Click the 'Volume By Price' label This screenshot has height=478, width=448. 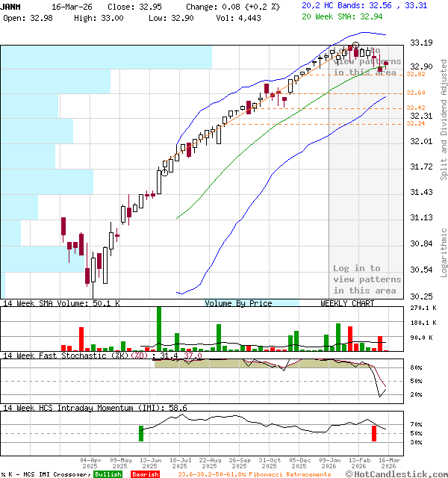pyautogui.click(x=239, y=303)
